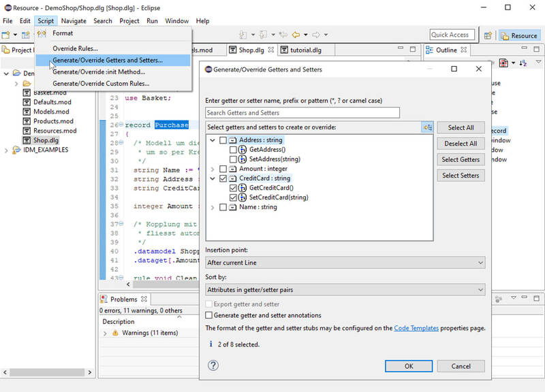The width and height of the screenshot is (545, 392).
Task: Expand the Amount : integer node
Action: [213, 169]
